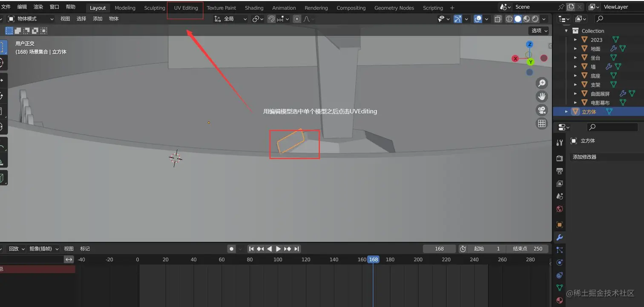
Task: Open the Tool properties tab icon
Action: pos(560,143)
